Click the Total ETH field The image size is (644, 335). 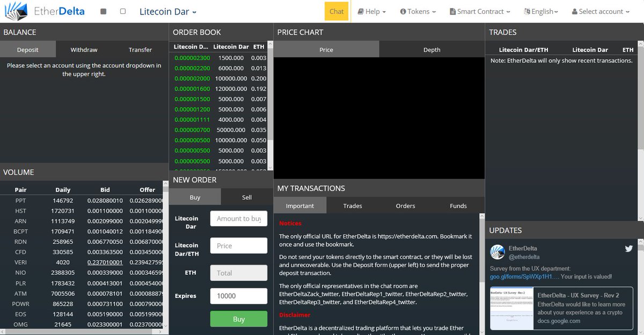tap(239, 273)
